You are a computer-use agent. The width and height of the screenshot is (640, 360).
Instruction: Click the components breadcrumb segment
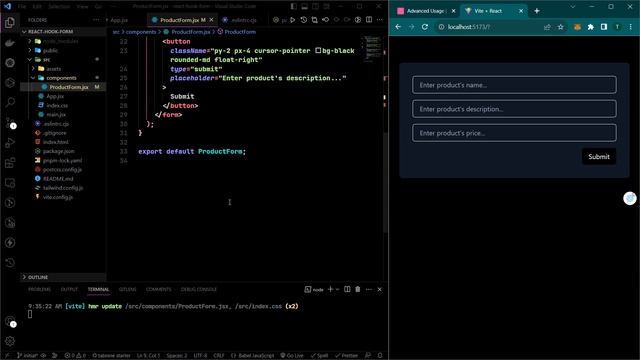click(141, 32)
